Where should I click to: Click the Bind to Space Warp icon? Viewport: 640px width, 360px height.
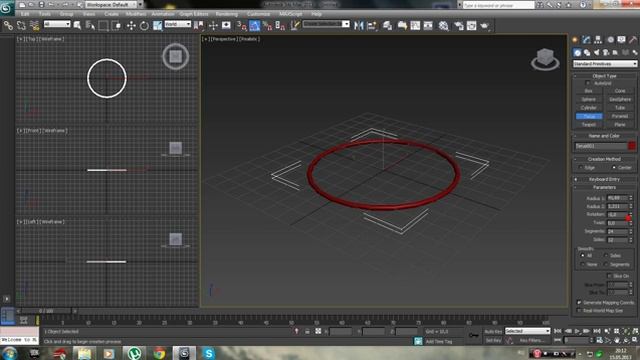point(35,26)
